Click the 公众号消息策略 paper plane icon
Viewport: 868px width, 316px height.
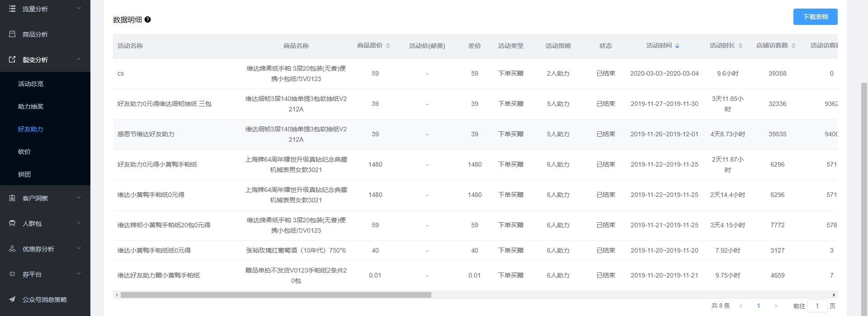pos(12,299)
